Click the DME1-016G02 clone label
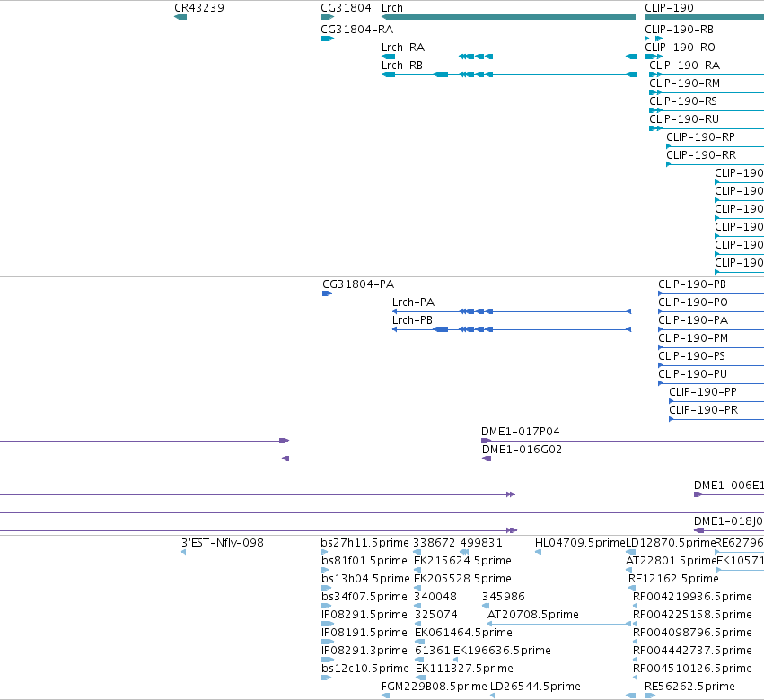 (522, 450)
